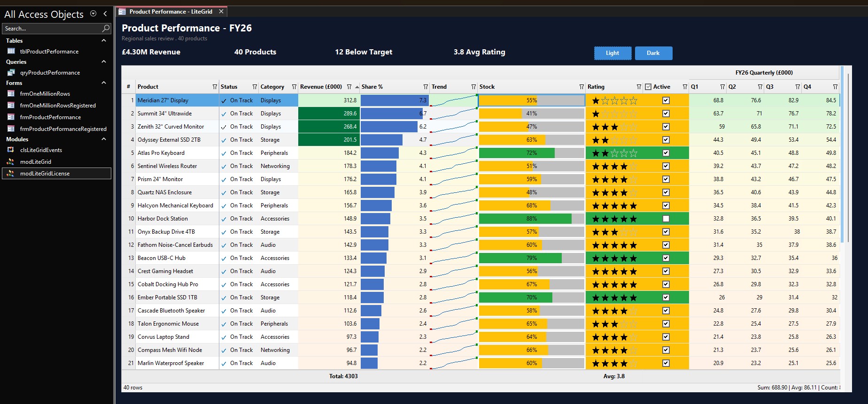Click the filter icon on Trend column header
Image resolution: width=868 pixels, height=404 pixels.
(x=473, y=87)
